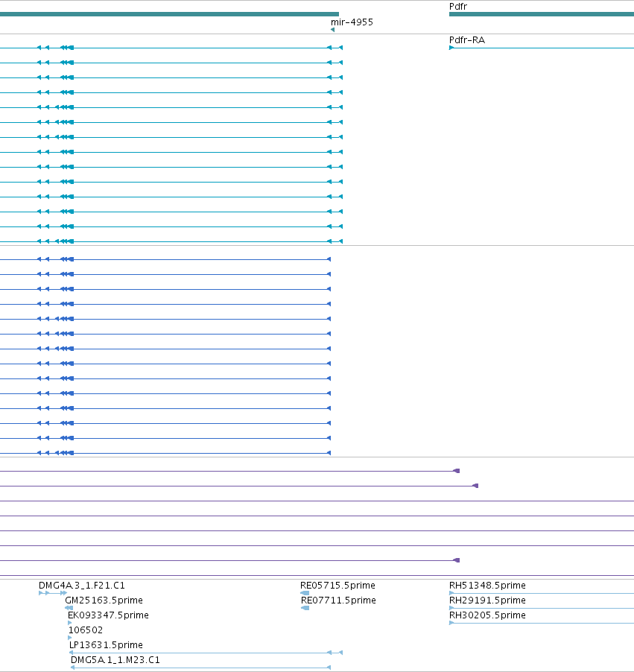Click the RH29191.5prime label
The height and width of the screenshot is (672, 634).
(487, 600)
